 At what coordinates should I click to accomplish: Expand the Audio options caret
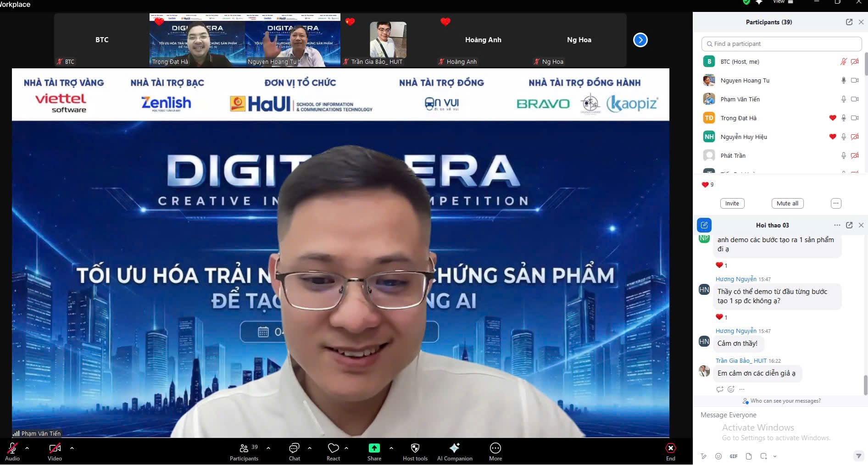coord(27,448)
